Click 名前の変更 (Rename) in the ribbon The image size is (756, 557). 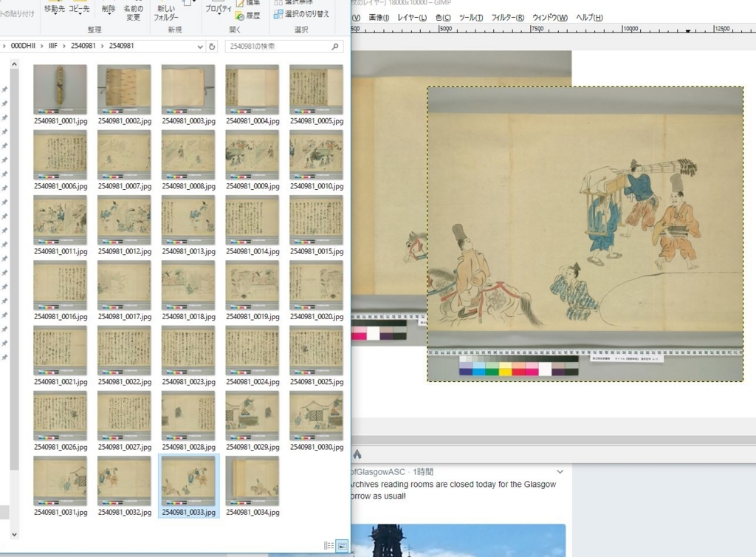(133, 13)
